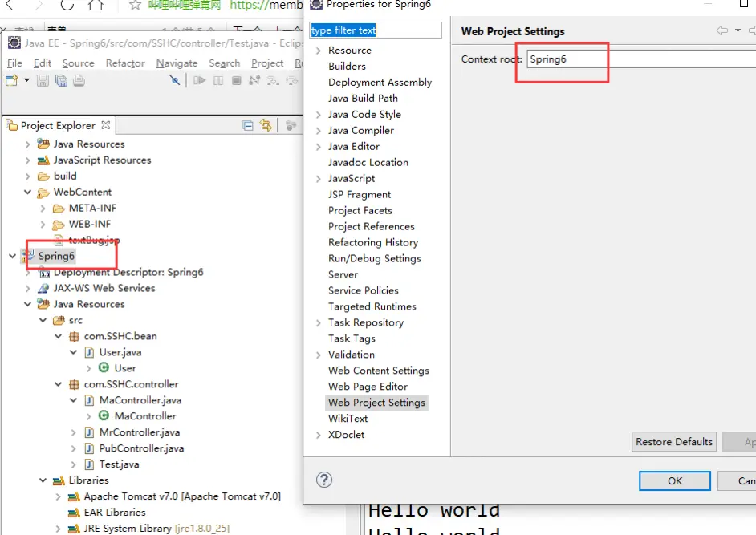Click the help question mark icon in Properties dialog
Screen dimensions: 756x535
pos(324,480)
